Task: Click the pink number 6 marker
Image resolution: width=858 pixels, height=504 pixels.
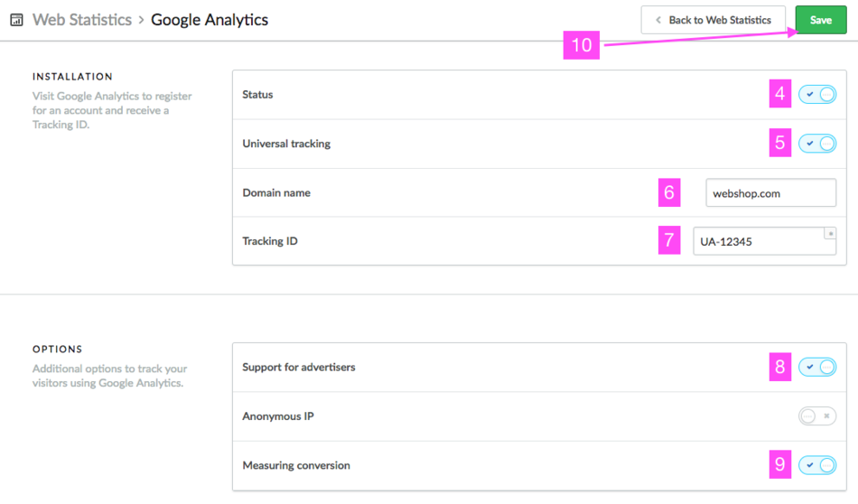Action: (669, 192)
